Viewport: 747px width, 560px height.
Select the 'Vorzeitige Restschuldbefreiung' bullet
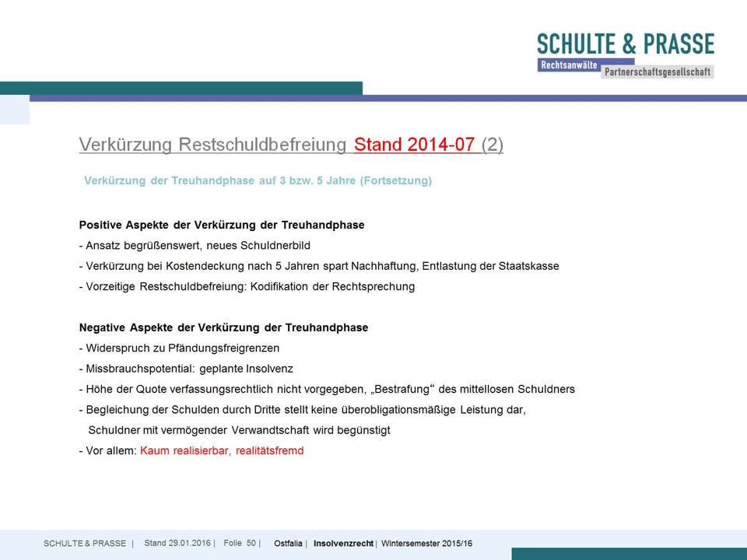(247, 286)
